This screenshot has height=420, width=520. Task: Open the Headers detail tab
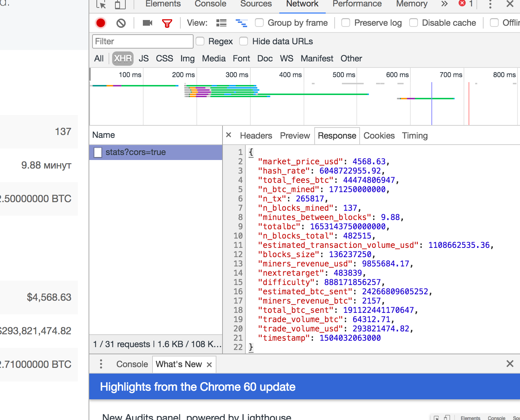click(x=256, y=136)
